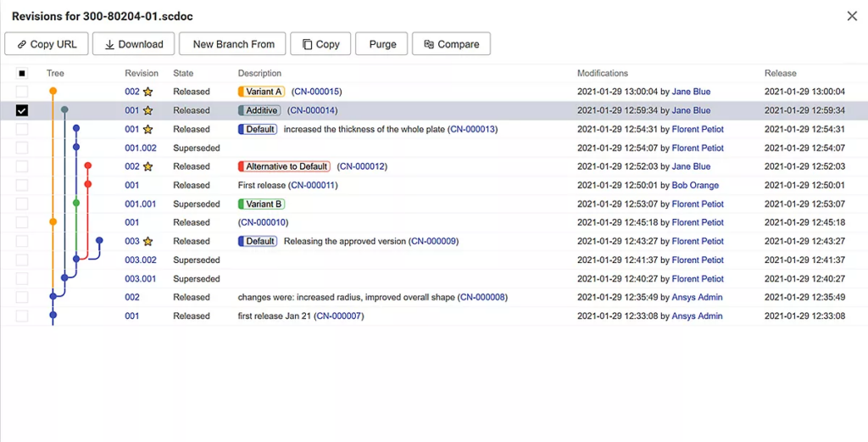Open change notice CN-000013 link
Screen dimensions: 868x442
pos(472,129)
